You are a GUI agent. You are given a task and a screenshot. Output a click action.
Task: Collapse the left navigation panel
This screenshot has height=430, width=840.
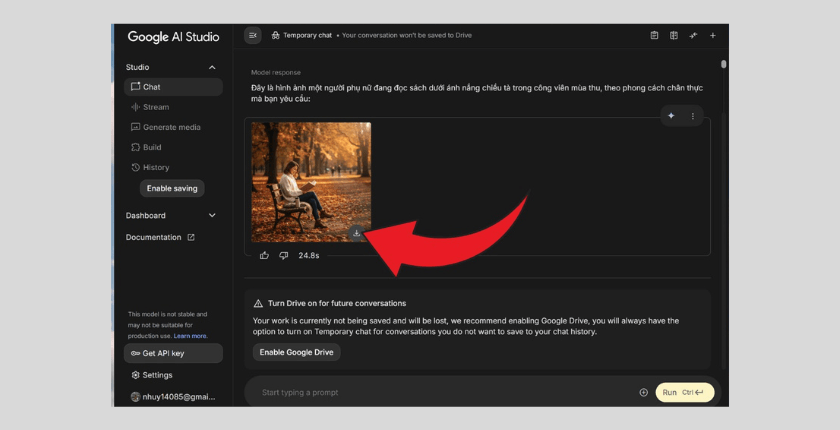pos(253,35)
